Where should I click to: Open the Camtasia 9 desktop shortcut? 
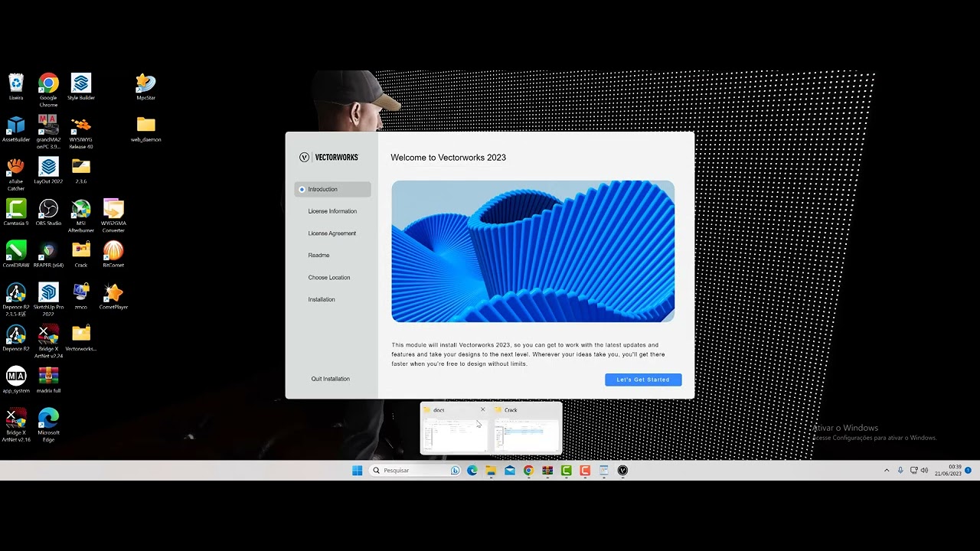click(16, 212)
